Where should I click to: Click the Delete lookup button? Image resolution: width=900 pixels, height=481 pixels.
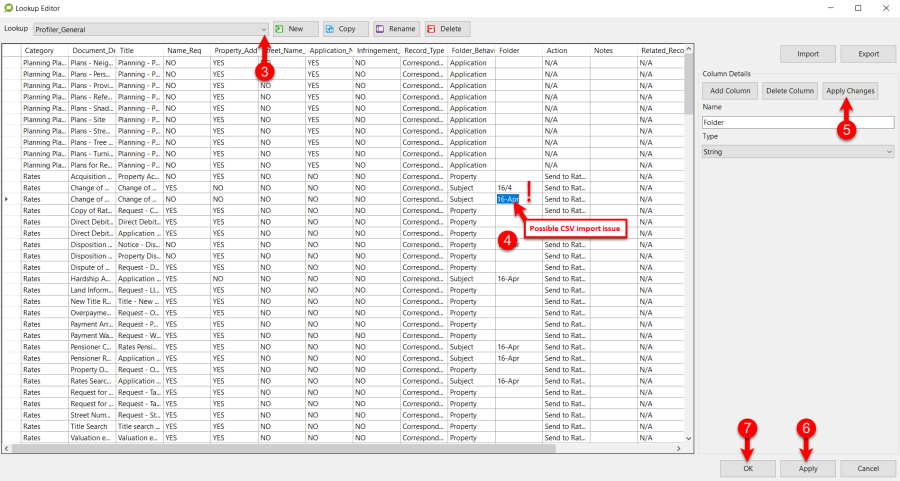(x=448, y=29)
